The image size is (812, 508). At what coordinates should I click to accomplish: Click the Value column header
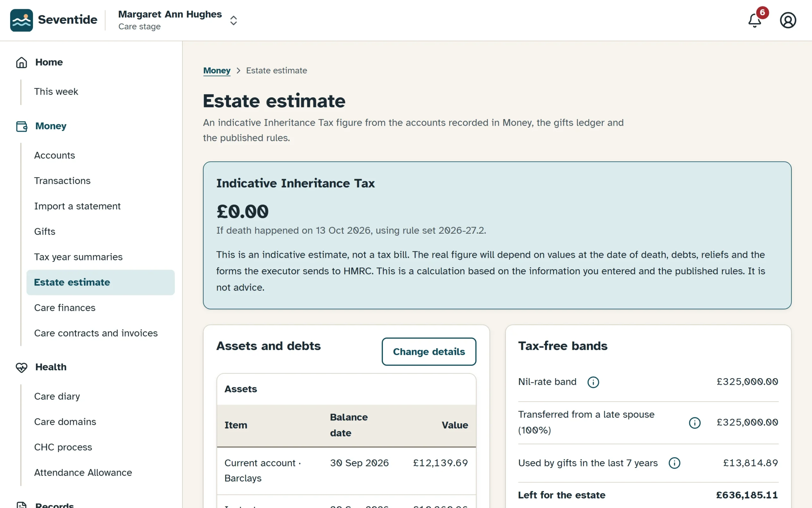tap(455, 425)
